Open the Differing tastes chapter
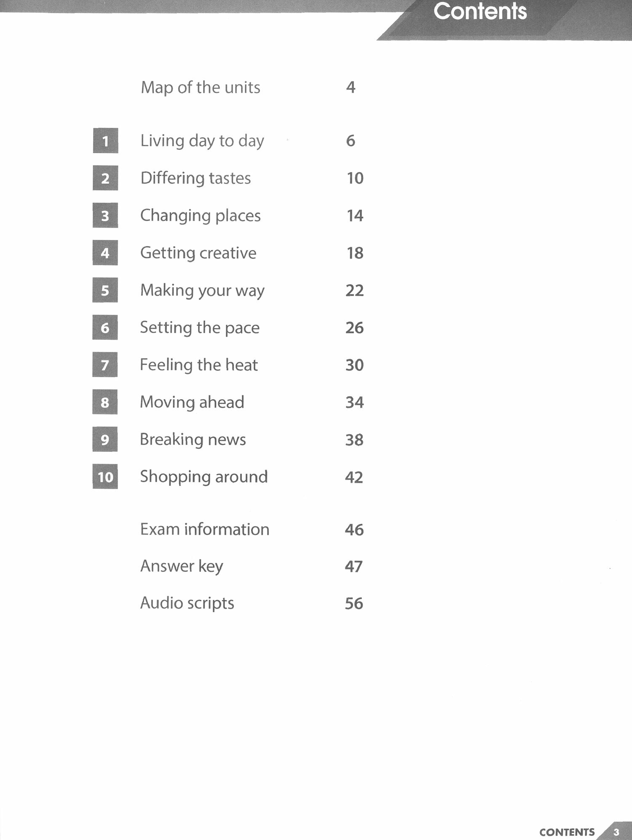Viewport: 632px width, 840px height. [x=195, y=178]
